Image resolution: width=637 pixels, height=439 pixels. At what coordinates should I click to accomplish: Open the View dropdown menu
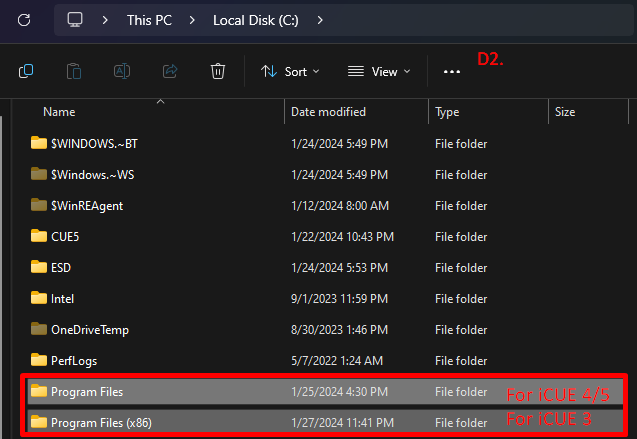point(378,71)
